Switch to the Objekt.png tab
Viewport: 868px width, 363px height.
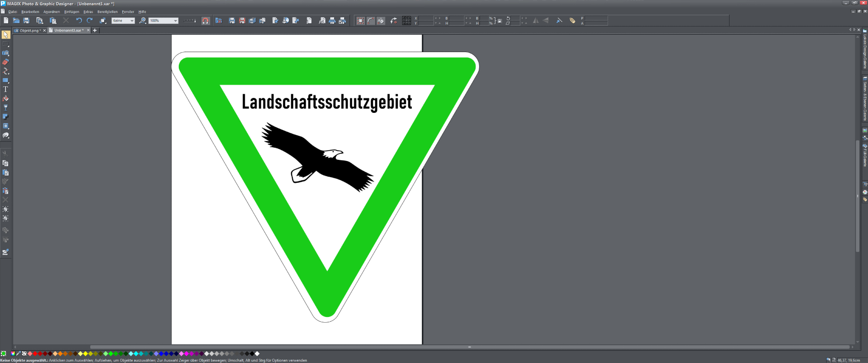pyautogui.click(x=29, y=30)
